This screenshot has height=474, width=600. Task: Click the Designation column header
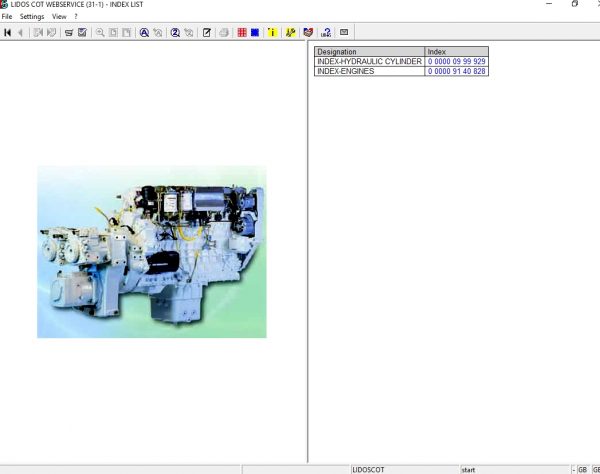369,52
